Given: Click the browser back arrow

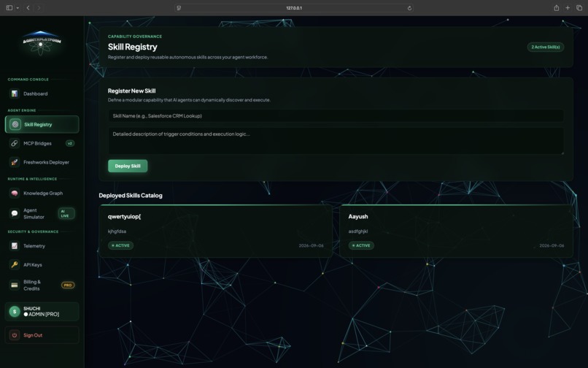Looking at the screenshot, I should click(x=28, y=7).
